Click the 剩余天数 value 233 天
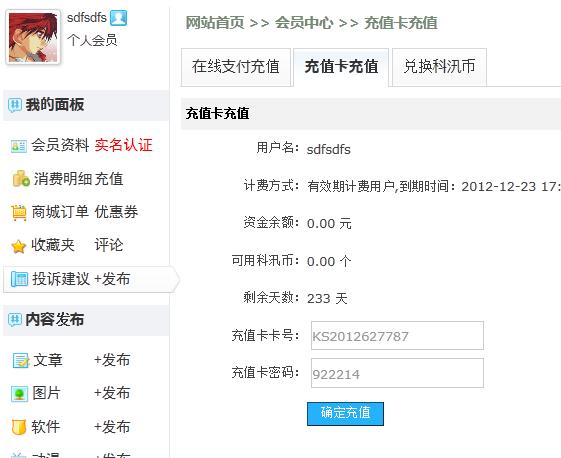The width and height of the screenshot is (561, 458). 327,298
